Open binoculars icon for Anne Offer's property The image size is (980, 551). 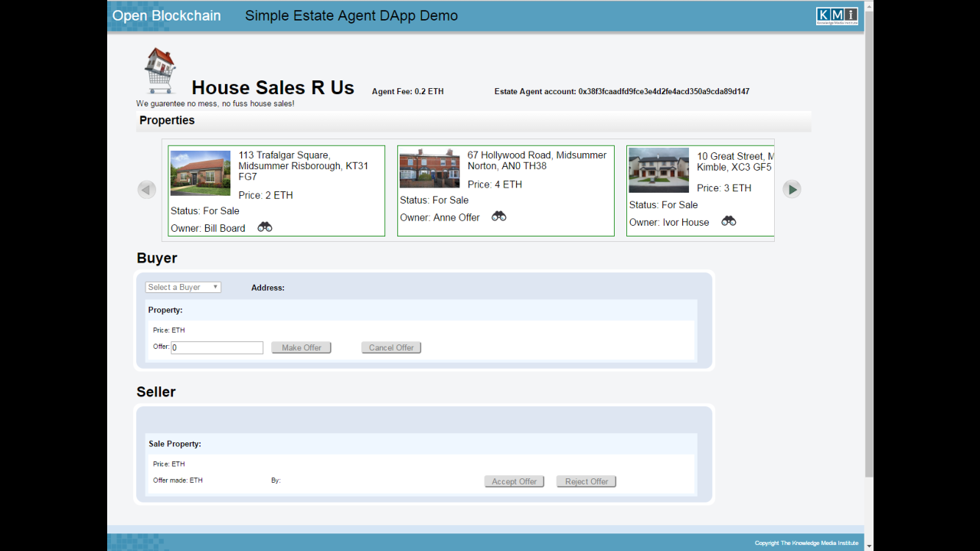point(498,217)
